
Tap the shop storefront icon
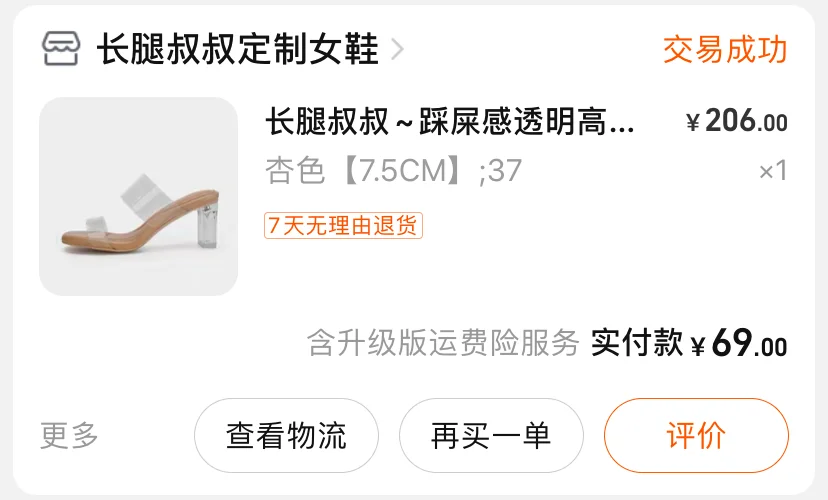61,49
